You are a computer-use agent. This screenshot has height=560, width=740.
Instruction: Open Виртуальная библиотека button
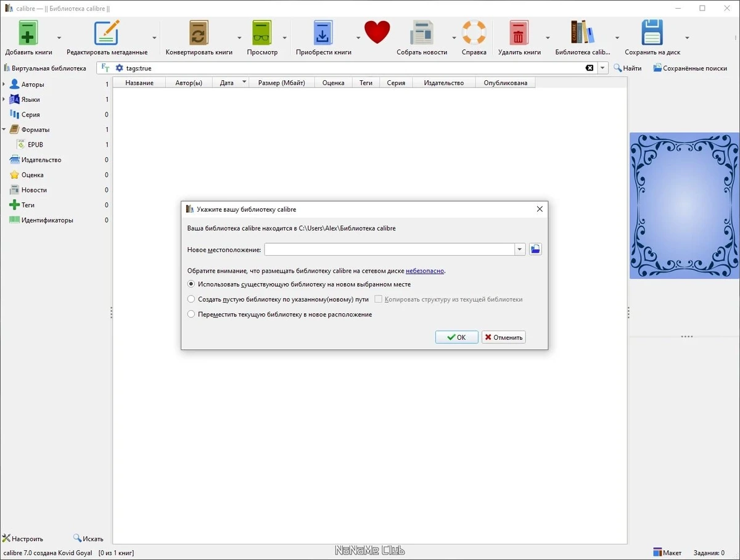click(45, 68)
